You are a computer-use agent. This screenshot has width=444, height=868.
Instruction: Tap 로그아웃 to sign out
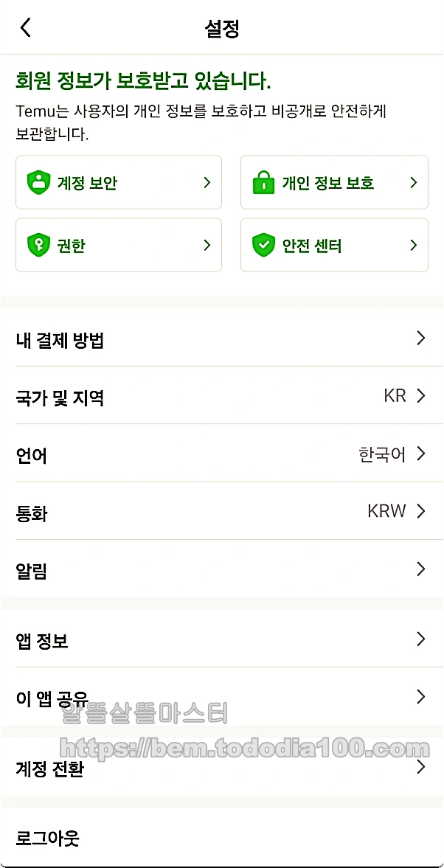pos(221,838)
